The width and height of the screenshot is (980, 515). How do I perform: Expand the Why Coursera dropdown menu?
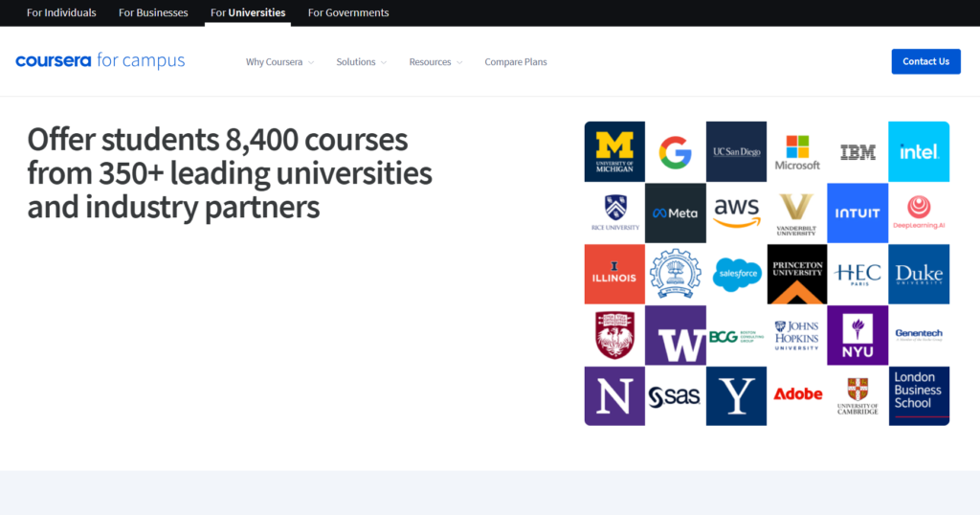[x=279, y=62]
